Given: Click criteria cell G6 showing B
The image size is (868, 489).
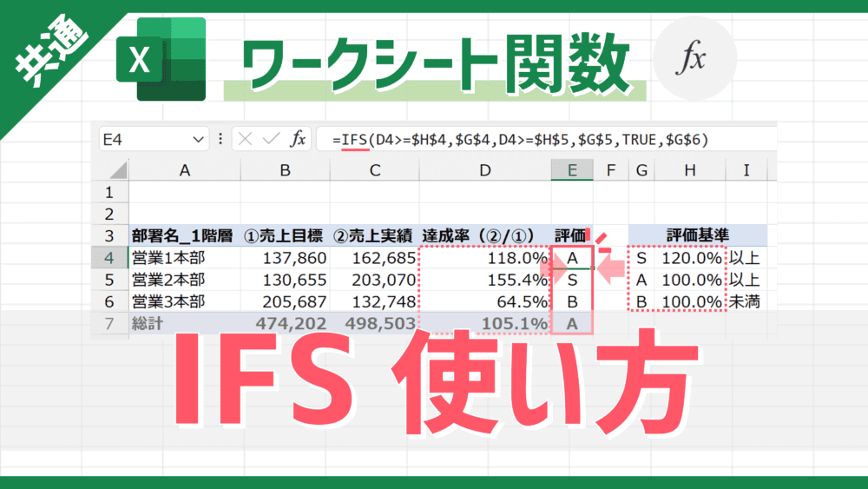Looking at the screenshot, I should (641, 301).
